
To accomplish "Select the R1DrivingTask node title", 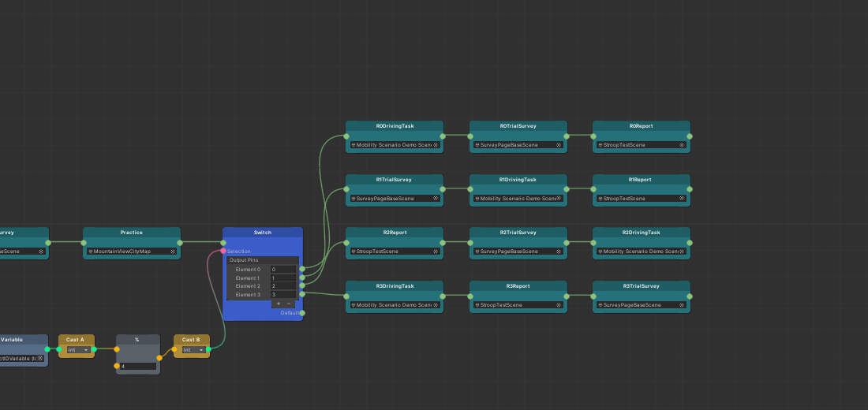I will click(518, 179).
